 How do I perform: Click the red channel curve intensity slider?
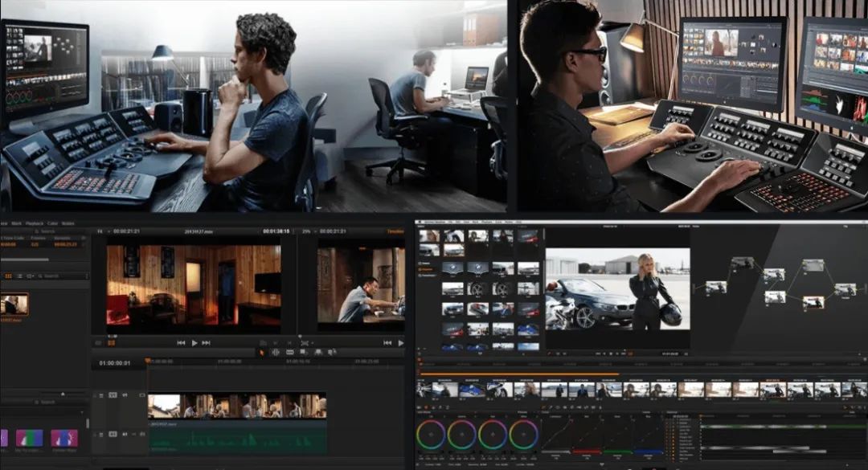tap(586, 452)
